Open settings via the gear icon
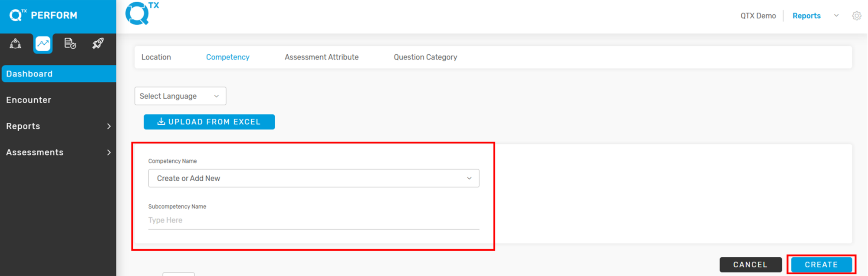The width and height of the screenshot is (868, 276). coord(856,16)
